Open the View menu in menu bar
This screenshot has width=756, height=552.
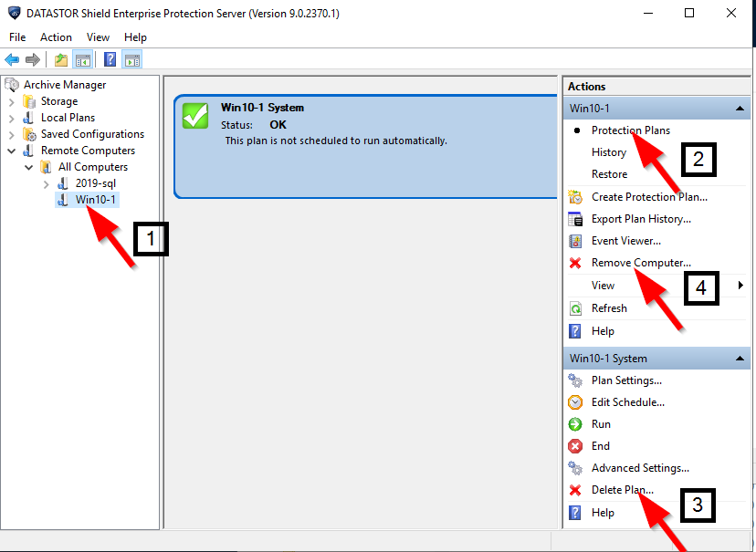pos(98,37)
